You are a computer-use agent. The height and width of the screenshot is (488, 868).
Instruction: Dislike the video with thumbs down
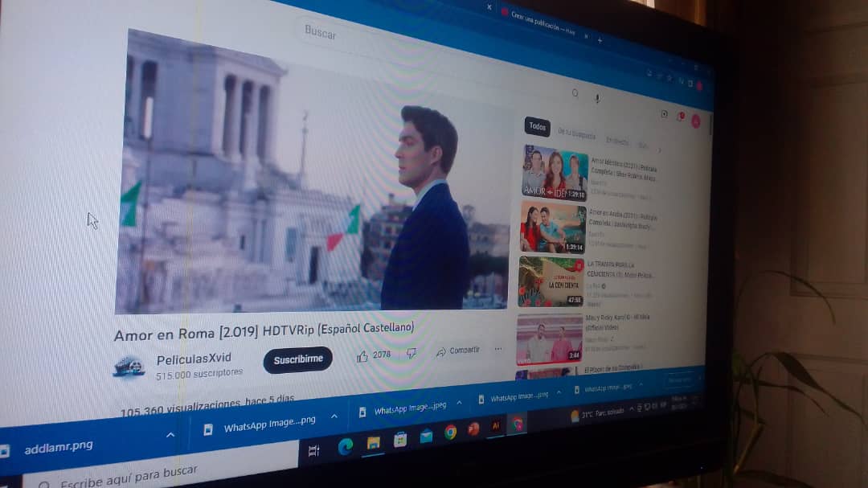tap(411, 353)
